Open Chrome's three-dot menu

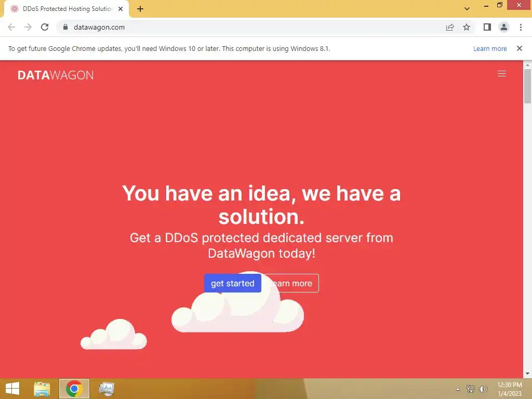pos(521,27)
